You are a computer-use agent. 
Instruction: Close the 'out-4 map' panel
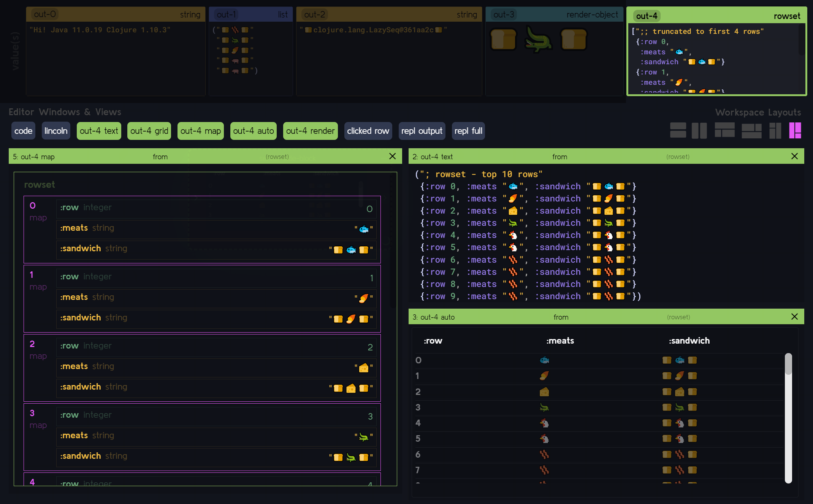click(x=393, y=156)
